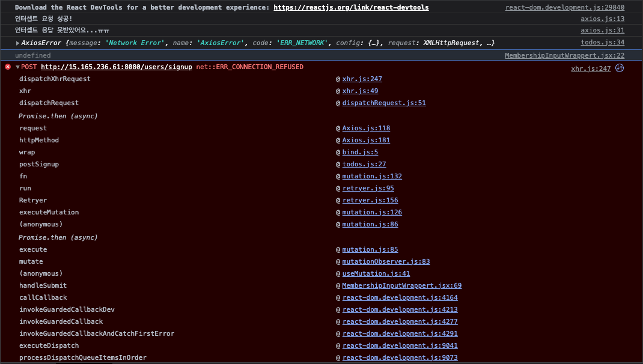Open mutation.js:86 link
Image resolution: width=643 pixels, height=364 pixels.
(370, 224)
